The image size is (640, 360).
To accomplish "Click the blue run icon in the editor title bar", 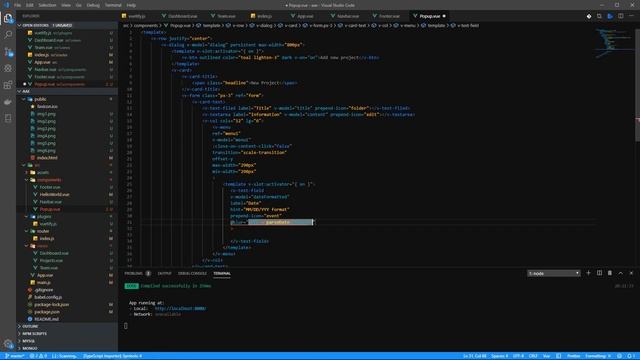I will pyautogui.click(x=610, y=16).
